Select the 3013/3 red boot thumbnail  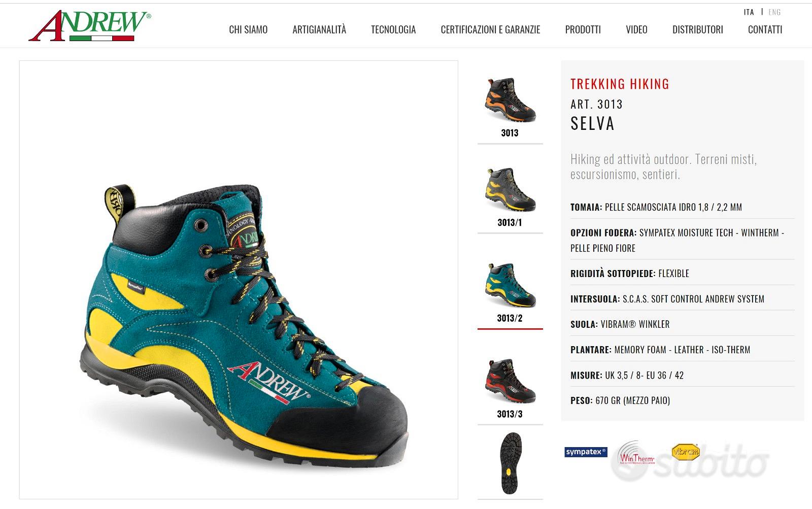pos(510,381)
